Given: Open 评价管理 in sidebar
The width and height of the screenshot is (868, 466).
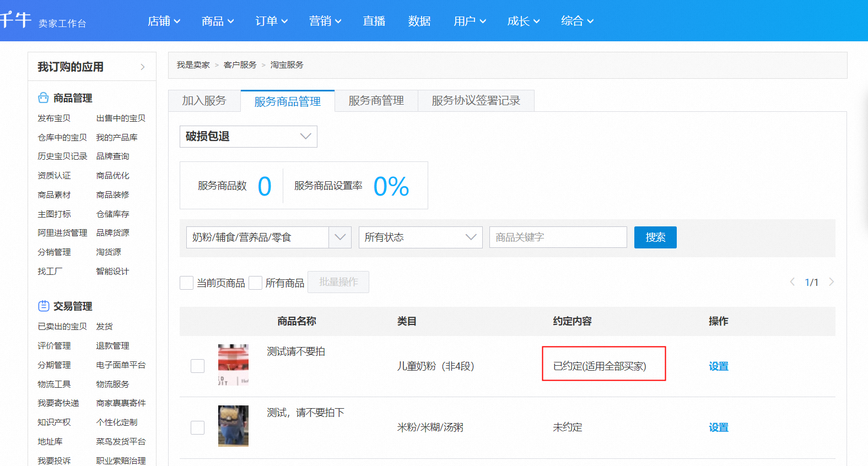Looking at the screenshot, I should point(54,346).
